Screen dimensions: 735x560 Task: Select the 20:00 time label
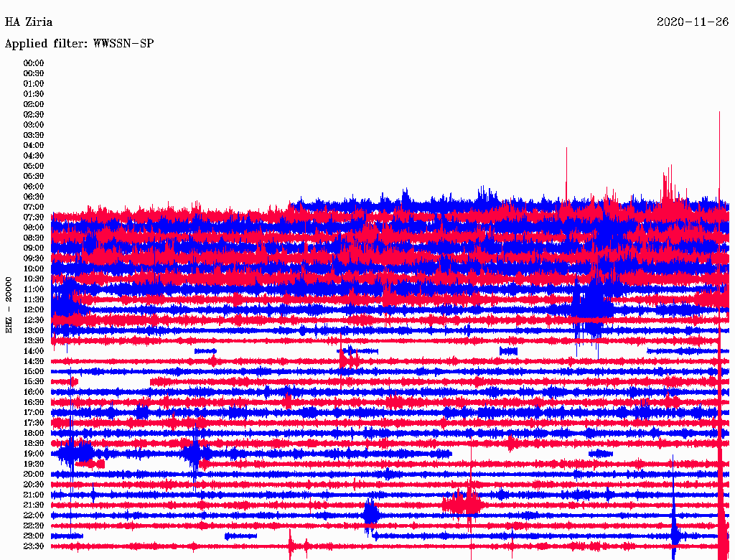pos(34,475)
